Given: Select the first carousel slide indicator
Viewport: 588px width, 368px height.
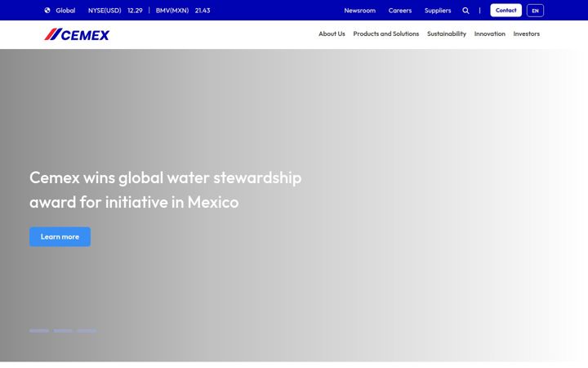Looking at the screenshot, I should (39, 331).
